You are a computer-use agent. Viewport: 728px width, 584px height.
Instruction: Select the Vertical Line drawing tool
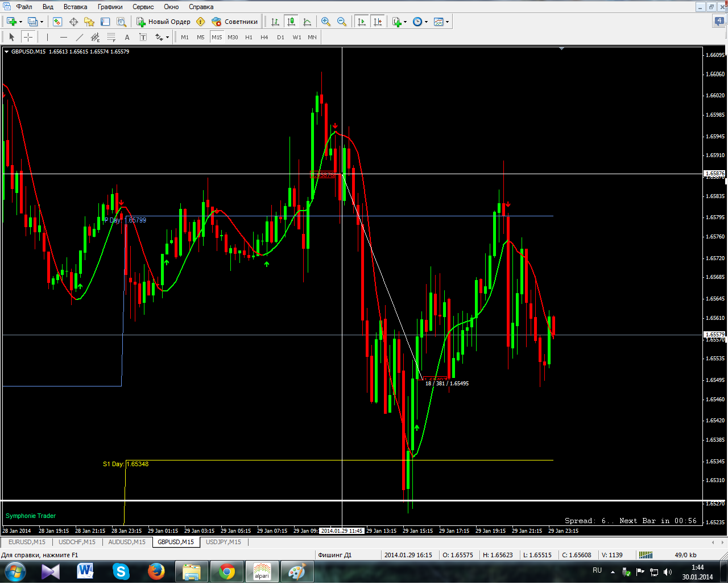click(x=47, y=37)
